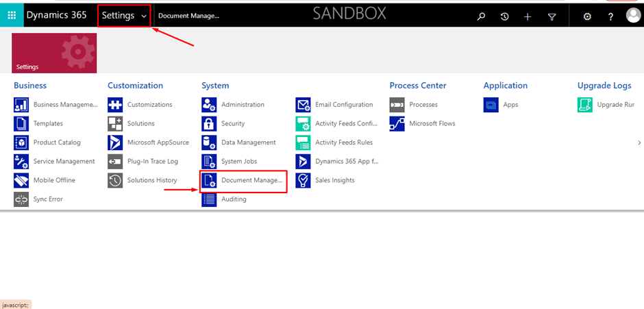This screenshot has width=644, height=309.
Task: Click the Solutions icon
Action: click(x=115, y=124)
